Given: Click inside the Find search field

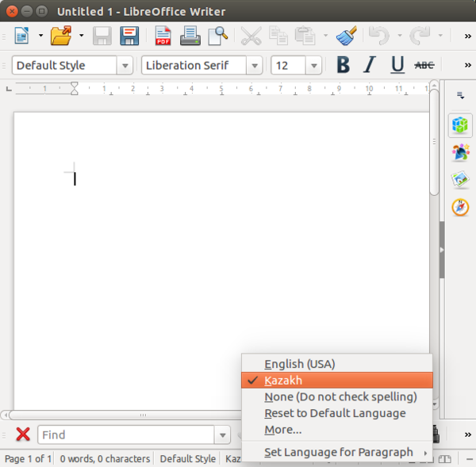Looking at the screenshot, I should 125,434.
